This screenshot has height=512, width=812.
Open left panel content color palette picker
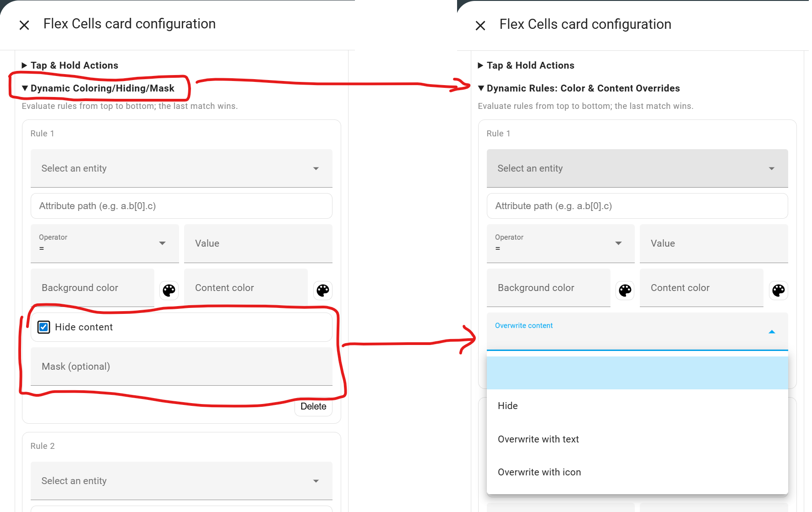tap(322, 290)
